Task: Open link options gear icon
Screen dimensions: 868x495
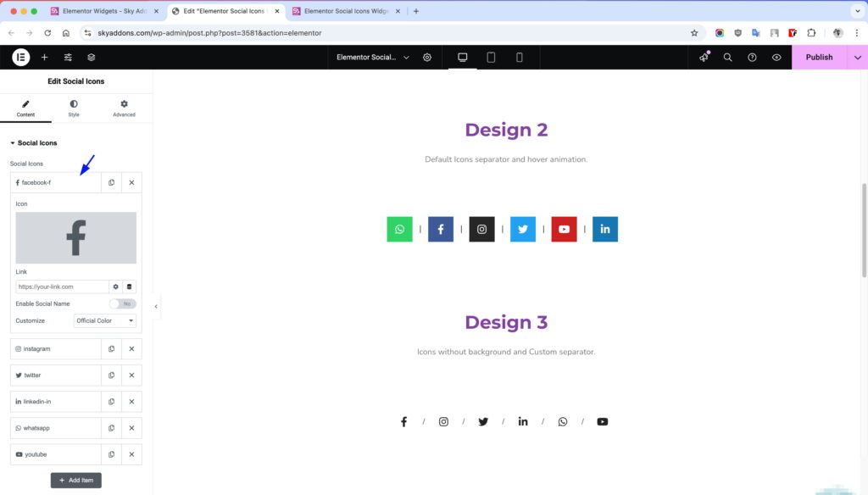Action: point(115,286)
